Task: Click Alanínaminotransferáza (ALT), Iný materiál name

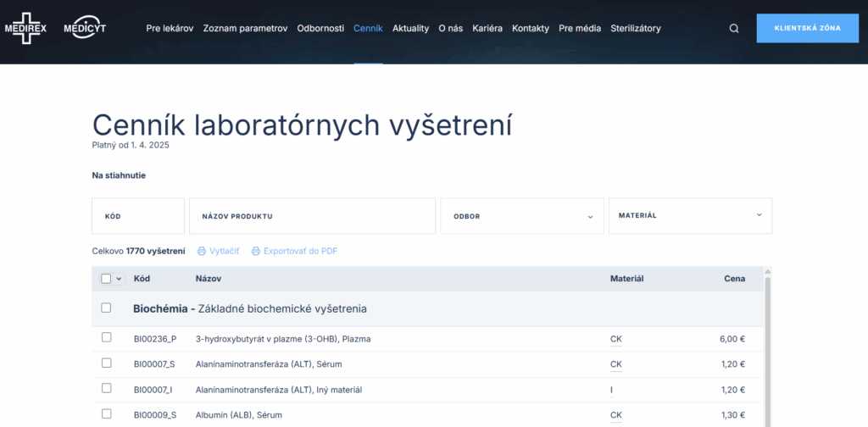Action: (278, 390)
